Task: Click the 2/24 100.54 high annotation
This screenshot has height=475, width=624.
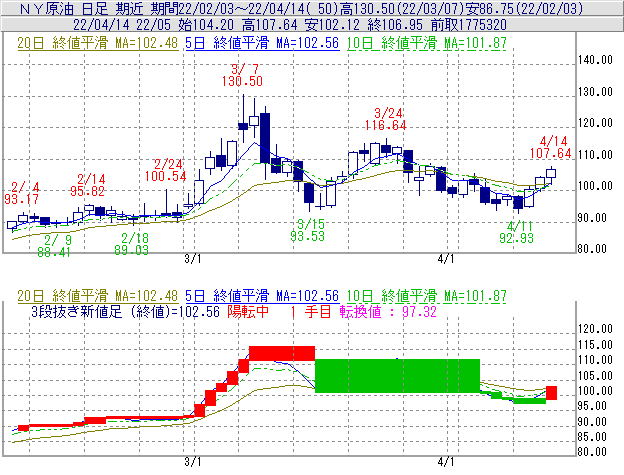Action: click(x=166, y=170)
